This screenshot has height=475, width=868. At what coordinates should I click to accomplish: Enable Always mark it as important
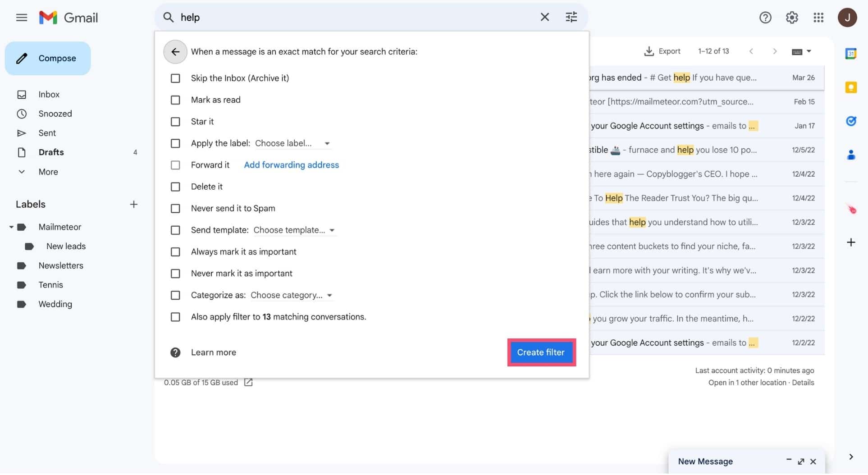[x=175, y=252]
